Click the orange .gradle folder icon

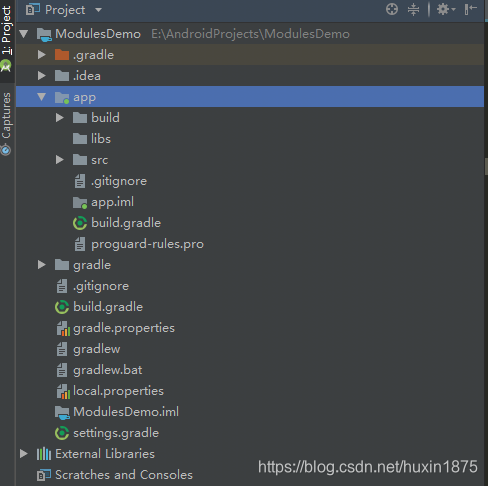point(62,55)
